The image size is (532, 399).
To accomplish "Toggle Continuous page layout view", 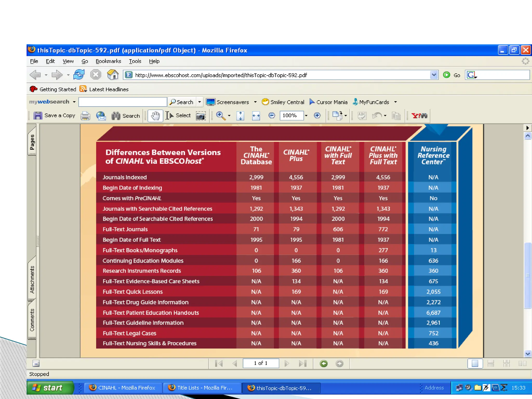I will click(491, 363).
